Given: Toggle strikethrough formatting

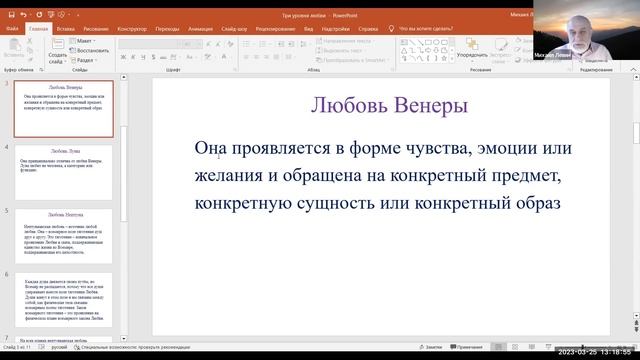Looking at the screenshot, I should click(x=163, y=57).
